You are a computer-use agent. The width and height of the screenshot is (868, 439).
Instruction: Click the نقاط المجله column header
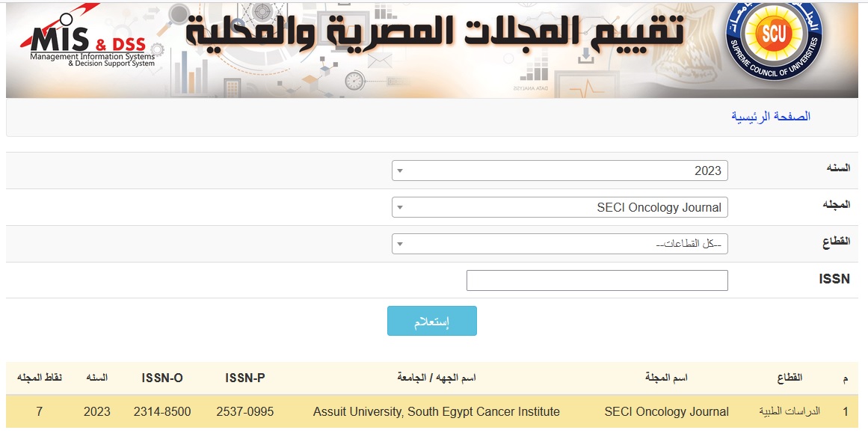click(x=40, y=378)
